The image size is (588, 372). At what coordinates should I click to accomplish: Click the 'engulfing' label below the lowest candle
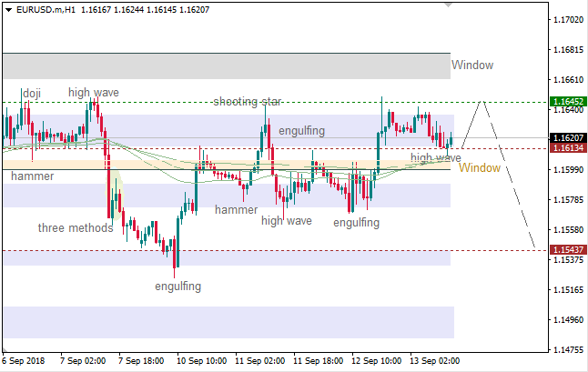click(178, 287)
